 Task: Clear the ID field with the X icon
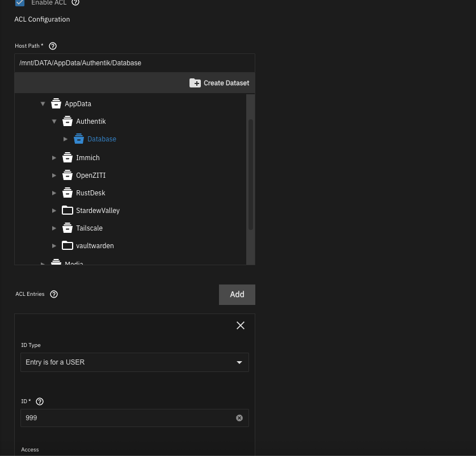[x=239, y=418]
